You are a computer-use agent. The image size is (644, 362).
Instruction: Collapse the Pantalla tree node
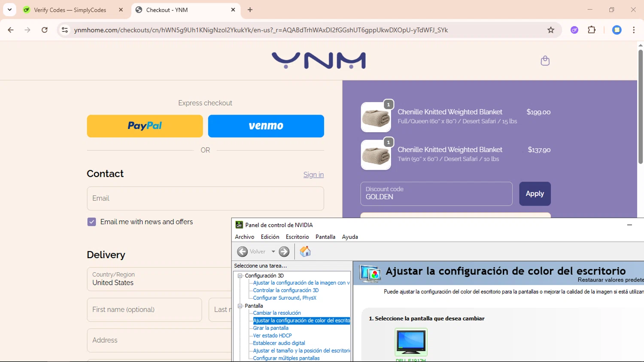click(x=240, y=306)
